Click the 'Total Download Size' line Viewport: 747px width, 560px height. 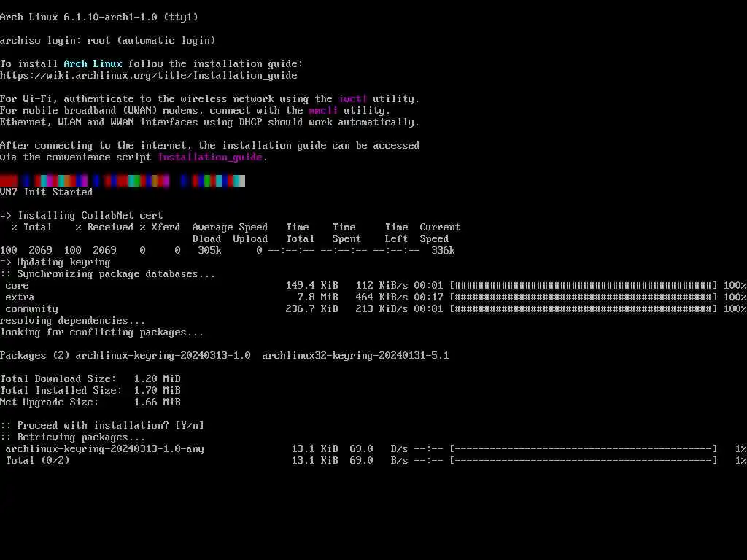tap(90, 379)
